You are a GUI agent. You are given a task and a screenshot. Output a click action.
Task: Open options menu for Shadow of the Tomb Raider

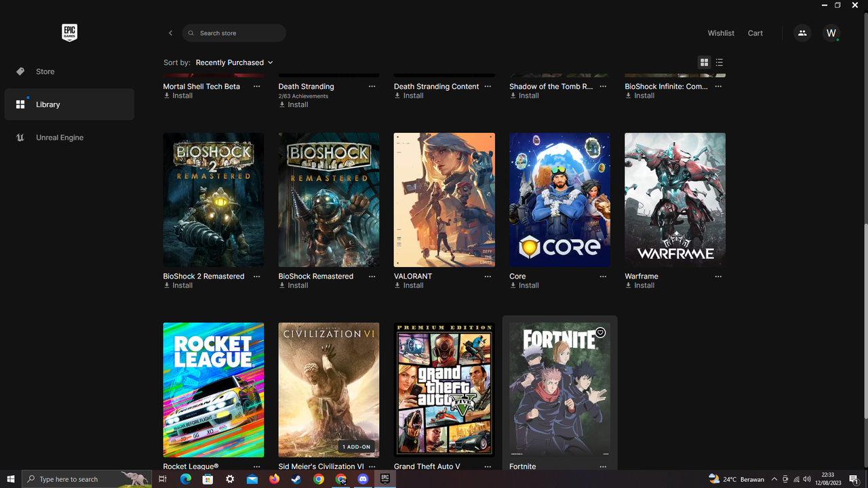603,87
